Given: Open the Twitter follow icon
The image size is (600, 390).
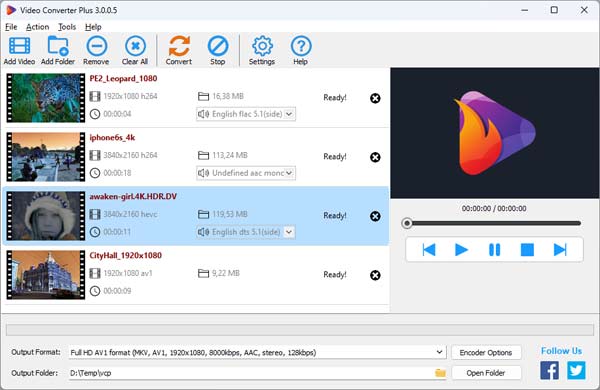Looking at the screenshot, I should [x=576, y=370].
